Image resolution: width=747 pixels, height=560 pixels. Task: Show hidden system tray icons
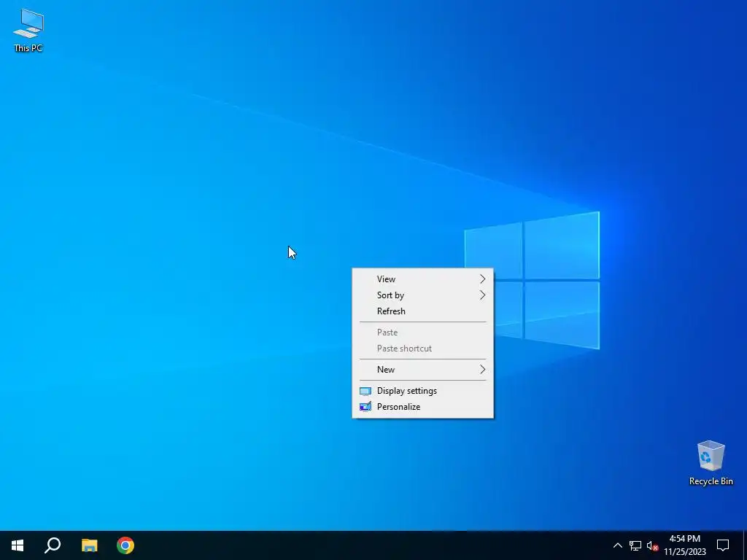tap(617, 545)
